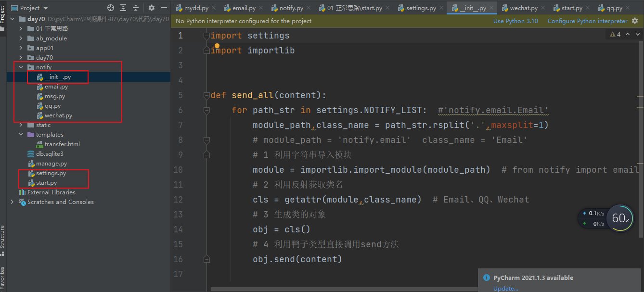This screenshot has width=644, height=292.
Task: Select msg.py in project tree
Action: [54, 96]
